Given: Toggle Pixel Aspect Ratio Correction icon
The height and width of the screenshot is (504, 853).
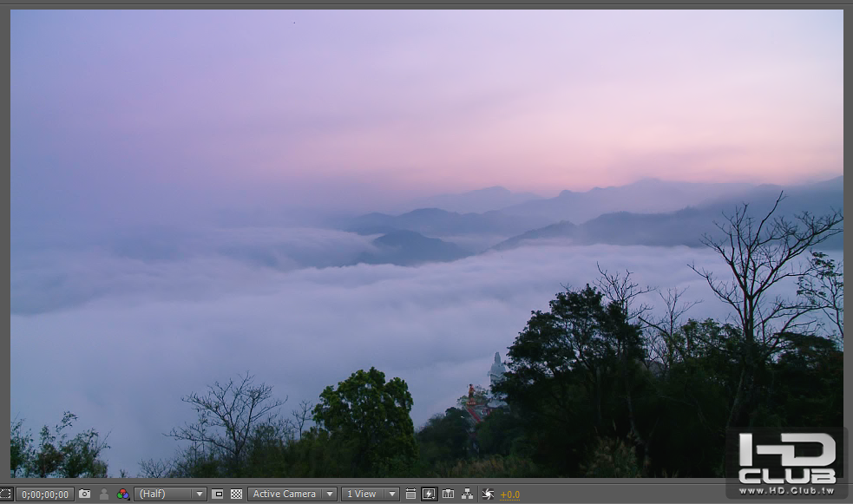Looking at the screenshot, I should pyautogui.click(x=410, y=494).
